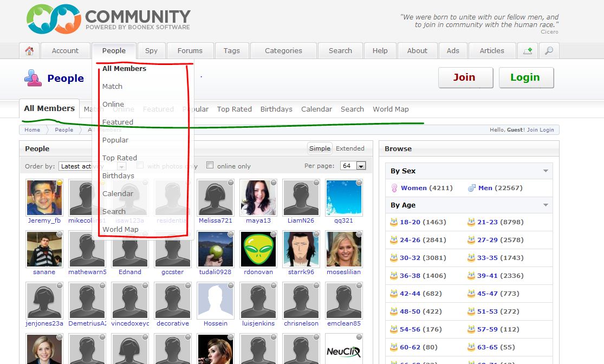604x364 pixels.
Task: Click the cake icon next to 18-20
Action: pos(394,222)
